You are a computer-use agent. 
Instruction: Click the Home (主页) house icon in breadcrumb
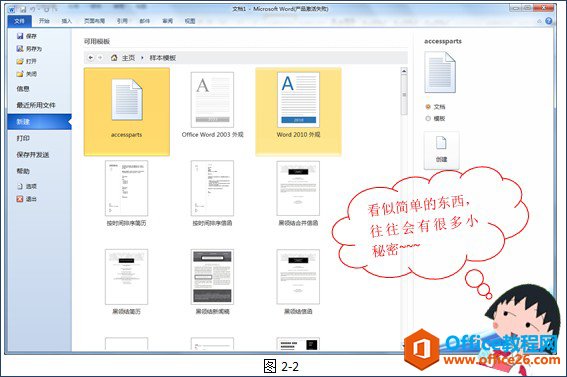tap(114, 57)
